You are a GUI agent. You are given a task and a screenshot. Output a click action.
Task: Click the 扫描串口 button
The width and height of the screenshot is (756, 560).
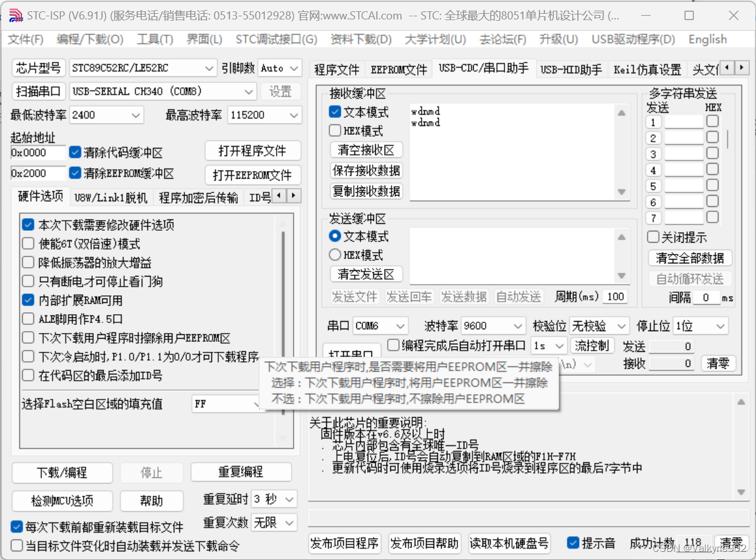point(38,91)
